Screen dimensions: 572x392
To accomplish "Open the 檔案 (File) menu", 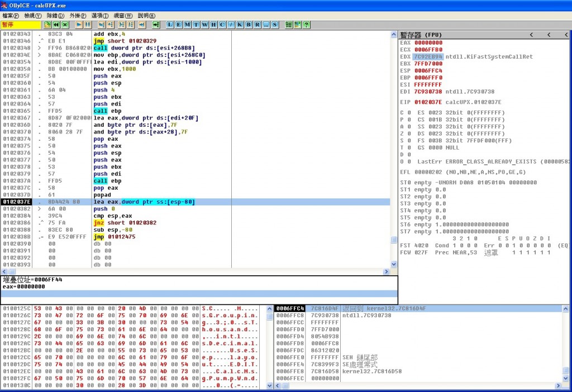I will (11, 16).
